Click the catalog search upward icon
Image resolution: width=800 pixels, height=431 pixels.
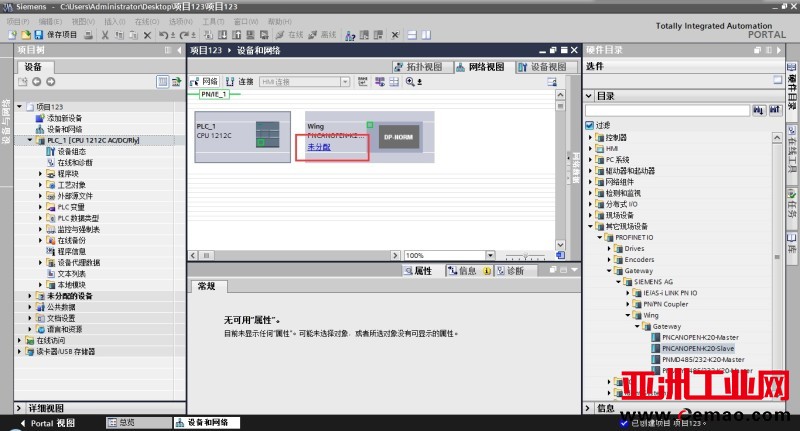[775, 110]
